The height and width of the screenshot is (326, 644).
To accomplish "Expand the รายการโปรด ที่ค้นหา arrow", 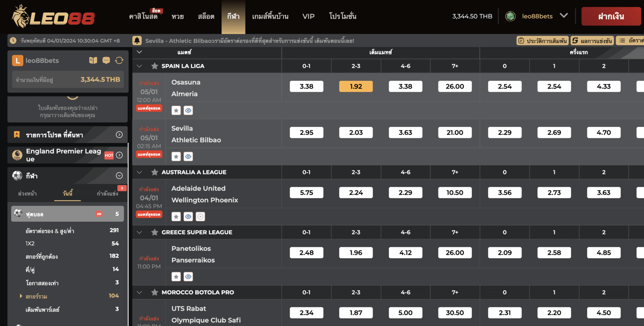I will click(x=119, y=135).
